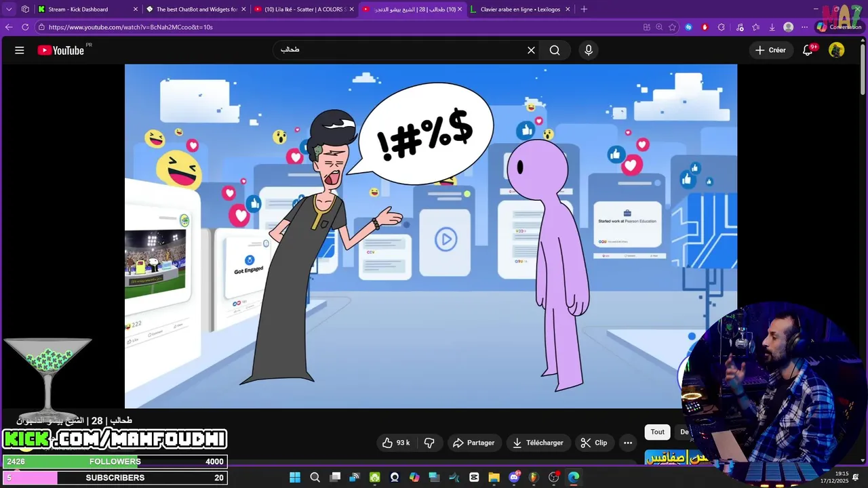Clear the YouTube search box text
This screenshot has height=488, width=868.
[531, 50]
